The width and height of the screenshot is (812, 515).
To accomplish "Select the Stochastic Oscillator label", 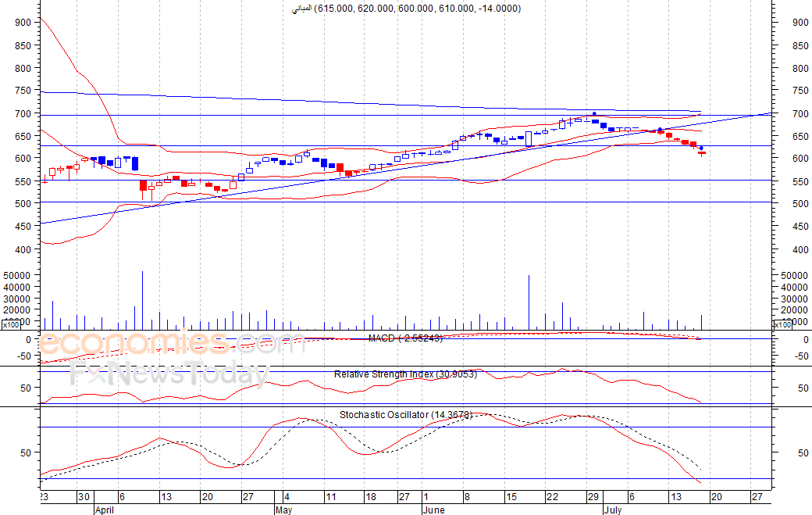I will pyautogui.click(x=405, y=414).
